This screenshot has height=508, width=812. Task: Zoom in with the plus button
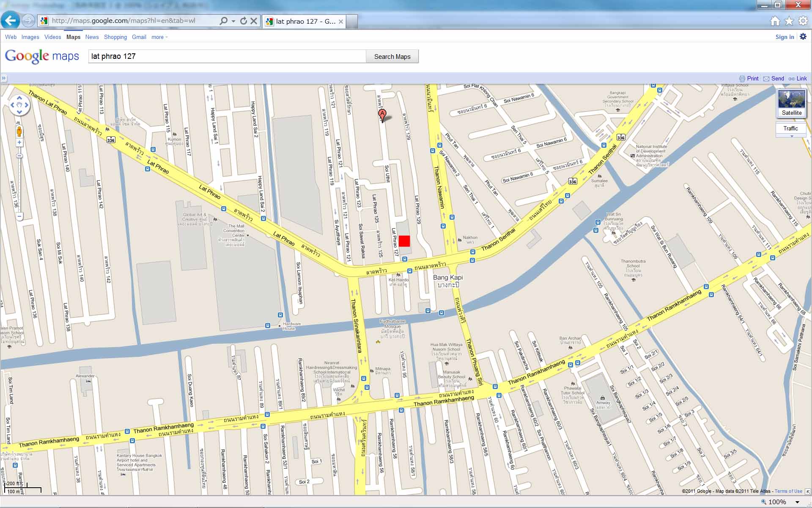point(19,143)
